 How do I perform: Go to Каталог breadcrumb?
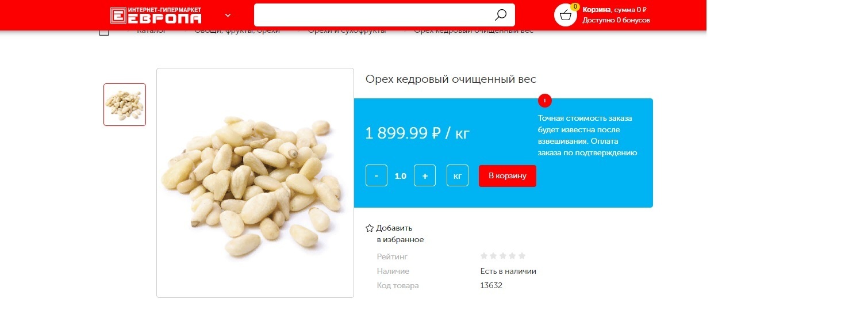pyautogui.click(x=151, y=30)
